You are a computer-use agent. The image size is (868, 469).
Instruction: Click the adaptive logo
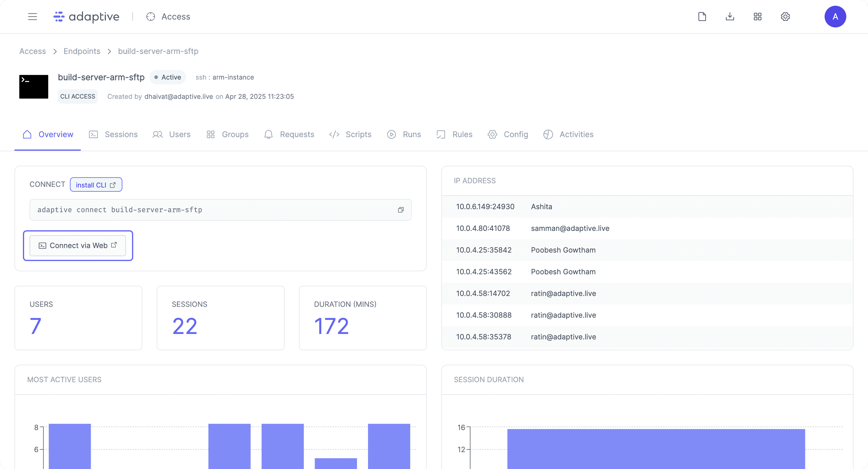[x=86, y=17]
